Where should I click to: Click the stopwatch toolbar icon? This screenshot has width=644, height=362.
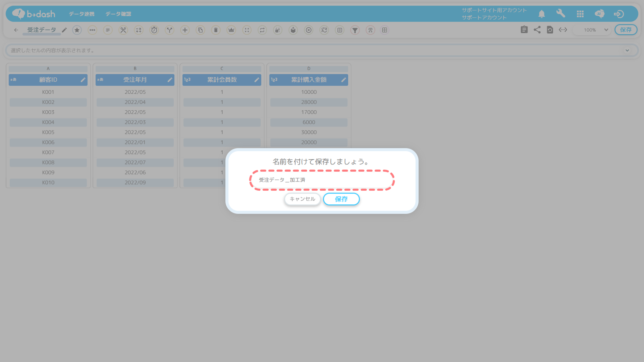154,30
